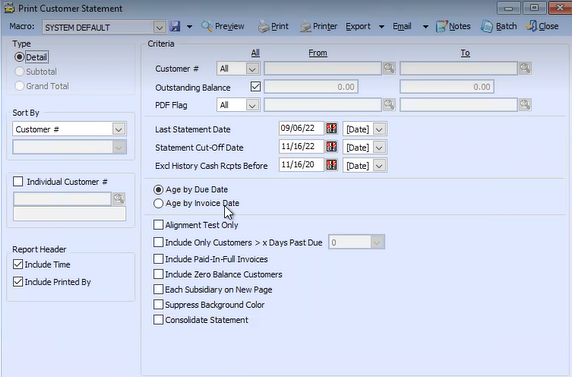
Task: Select Age by Due Date option
Action: [158, 189]
